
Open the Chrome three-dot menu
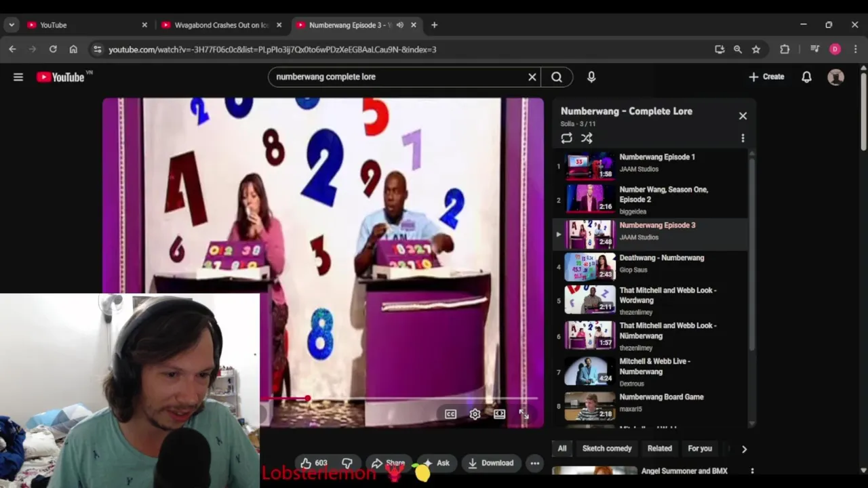point(855,49)
